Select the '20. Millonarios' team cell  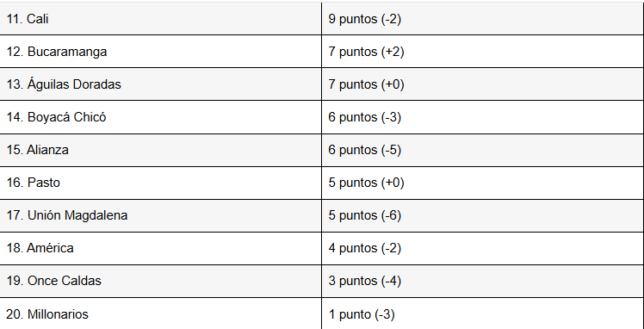(x=161, y=313)
